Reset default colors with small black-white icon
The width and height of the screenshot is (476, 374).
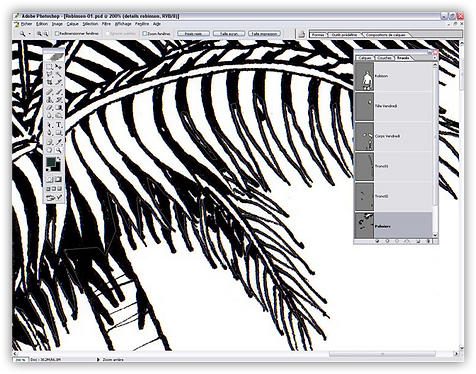click(x=47, y=169)
